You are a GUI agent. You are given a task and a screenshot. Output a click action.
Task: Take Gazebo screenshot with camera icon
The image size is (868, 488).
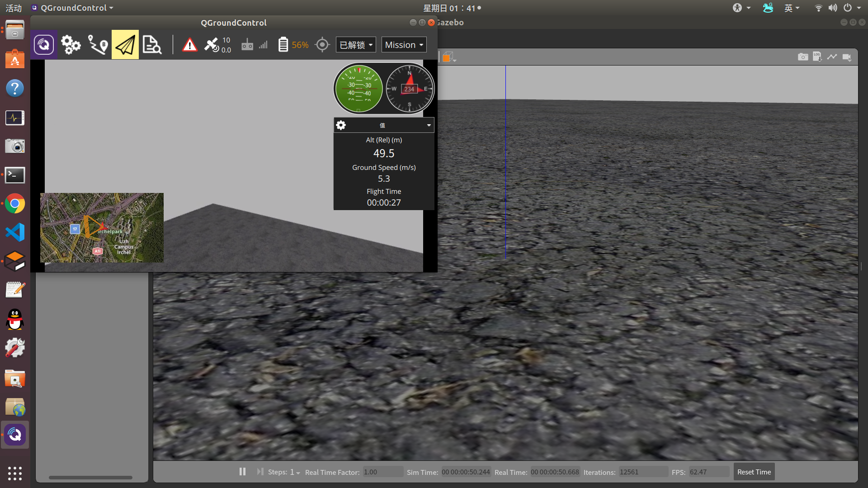[803, 57]
